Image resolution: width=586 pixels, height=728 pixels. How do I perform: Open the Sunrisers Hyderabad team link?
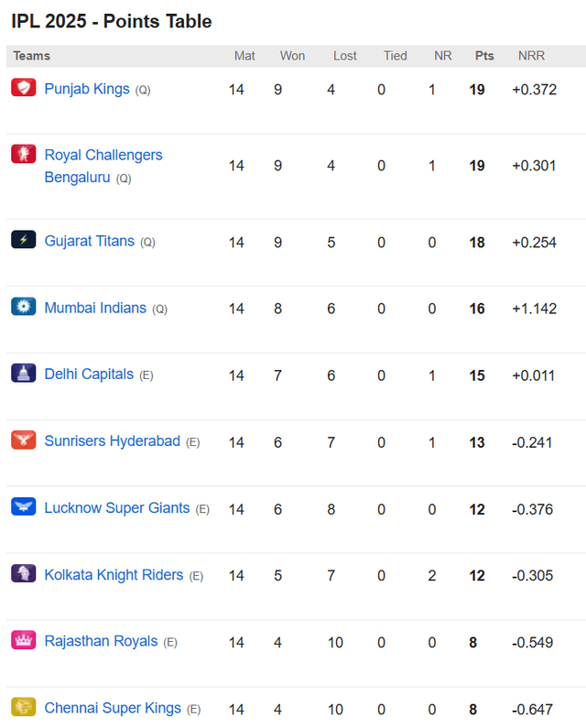pyautogui.click(x=112, y=441)
